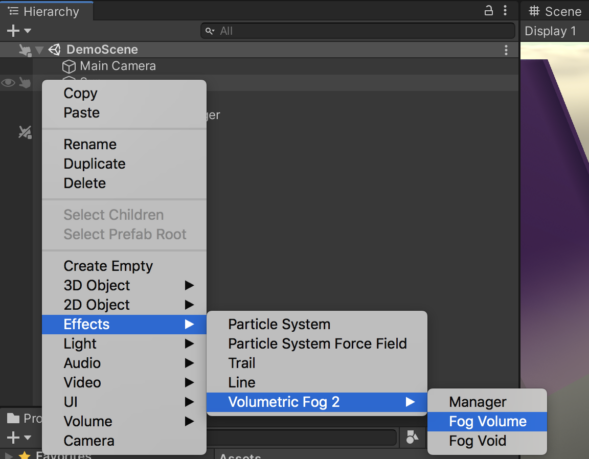Open the Project panel plus create dropdown

18,438
